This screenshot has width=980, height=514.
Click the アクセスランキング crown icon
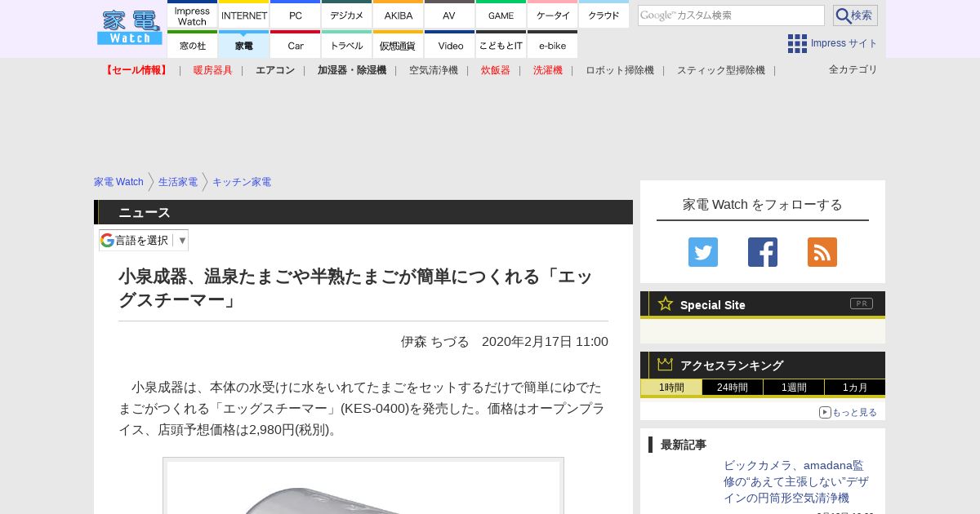point(666,364)
